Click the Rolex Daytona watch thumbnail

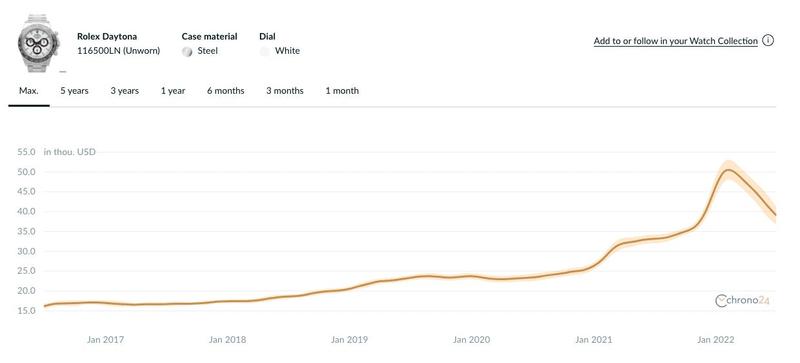point(39,43)
